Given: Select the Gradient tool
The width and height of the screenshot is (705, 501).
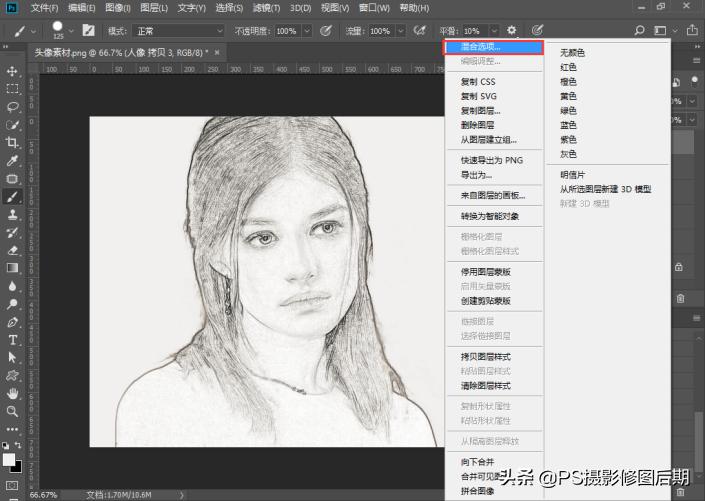Looking at the screenshot, I should click(12, 268).
